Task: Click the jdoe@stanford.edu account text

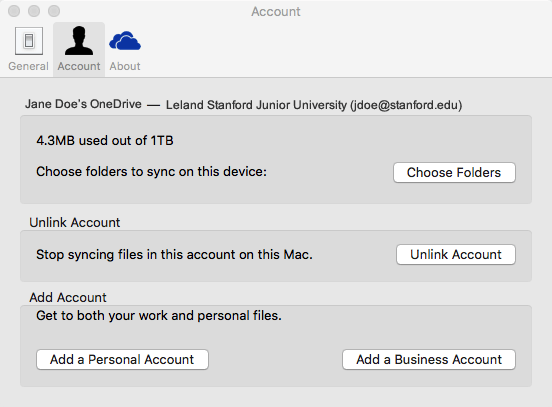Action: (406, 105)
